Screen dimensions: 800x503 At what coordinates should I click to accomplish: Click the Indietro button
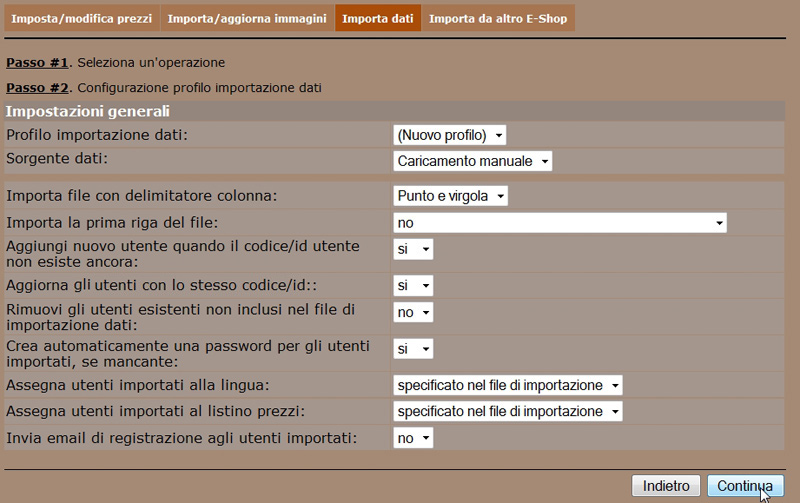tap(666, 486)
